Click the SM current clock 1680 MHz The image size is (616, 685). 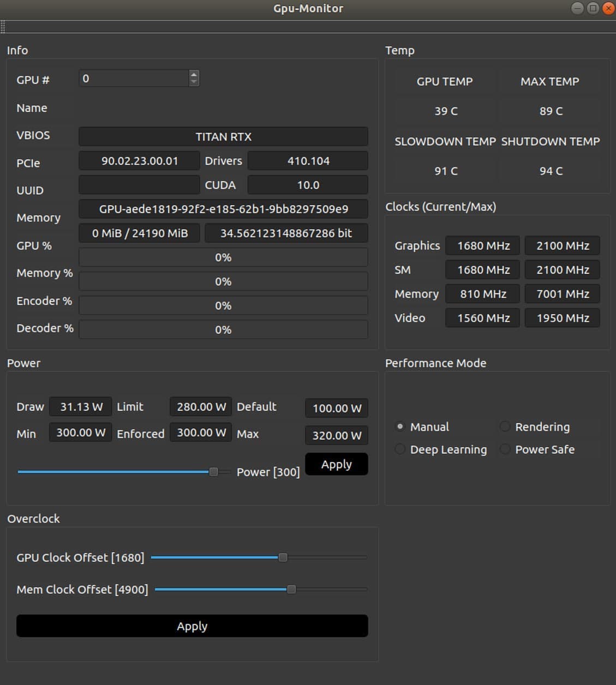(x=483, y=269)
